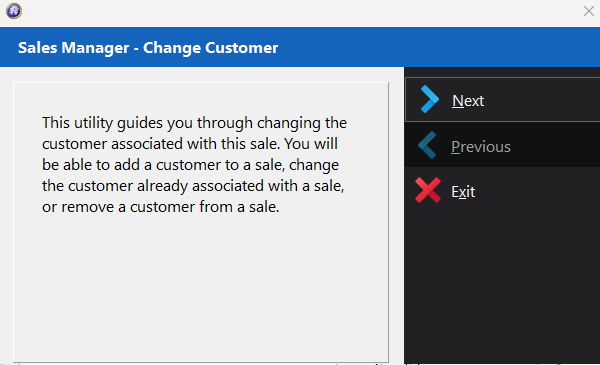Click the red X Exit icon
This screenshot has height=365, width=600.
(428, 190)
